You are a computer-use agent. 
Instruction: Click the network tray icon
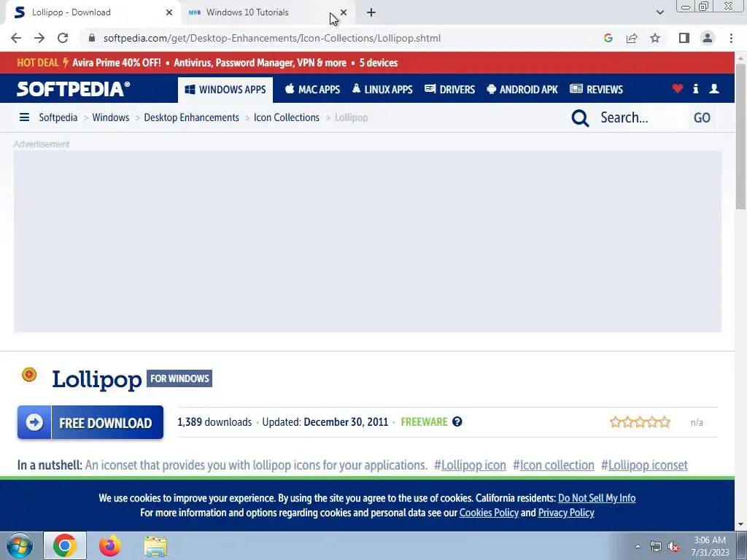click(656, 546)
